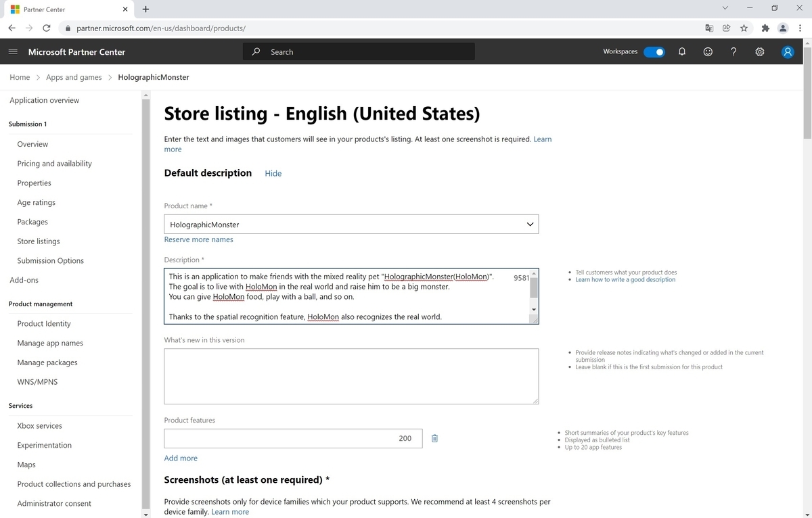The width and height of the screenshot is (812, 518).
Task: Bookmark this page with star icon
Action: 744,28
